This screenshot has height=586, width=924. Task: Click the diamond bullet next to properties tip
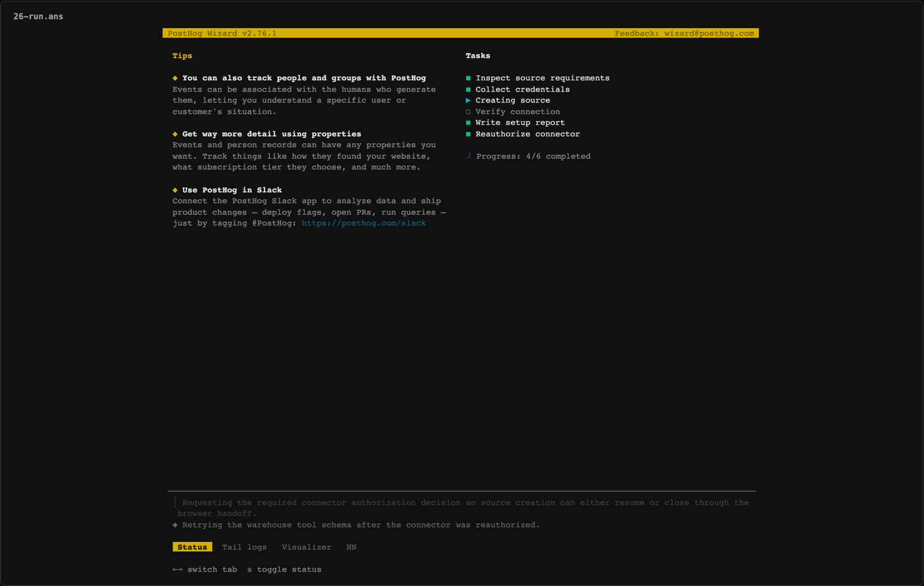tap(175, 134)
